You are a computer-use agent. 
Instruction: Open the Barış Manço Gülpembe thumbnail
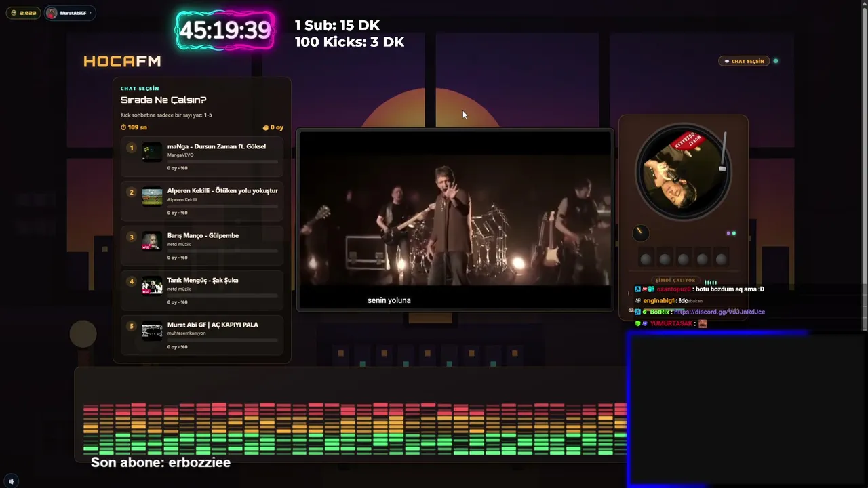152,241
